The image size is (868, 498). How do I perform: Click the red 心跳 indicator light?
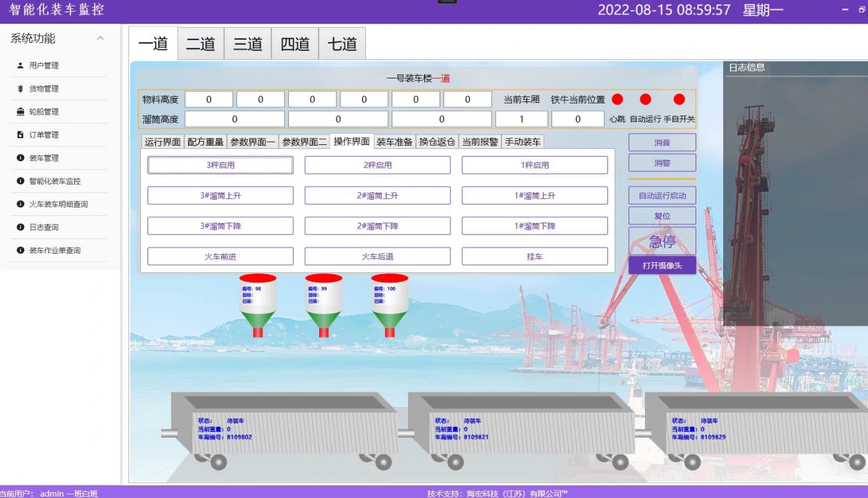[x=617, y=99]
